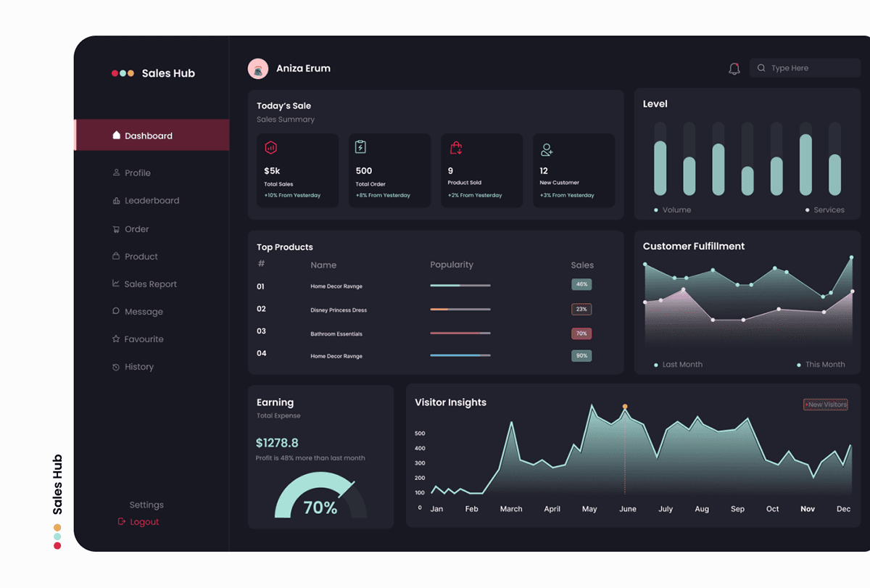Click the Logout link
This screenshot has height=588, width=870.
click(144, 521)
